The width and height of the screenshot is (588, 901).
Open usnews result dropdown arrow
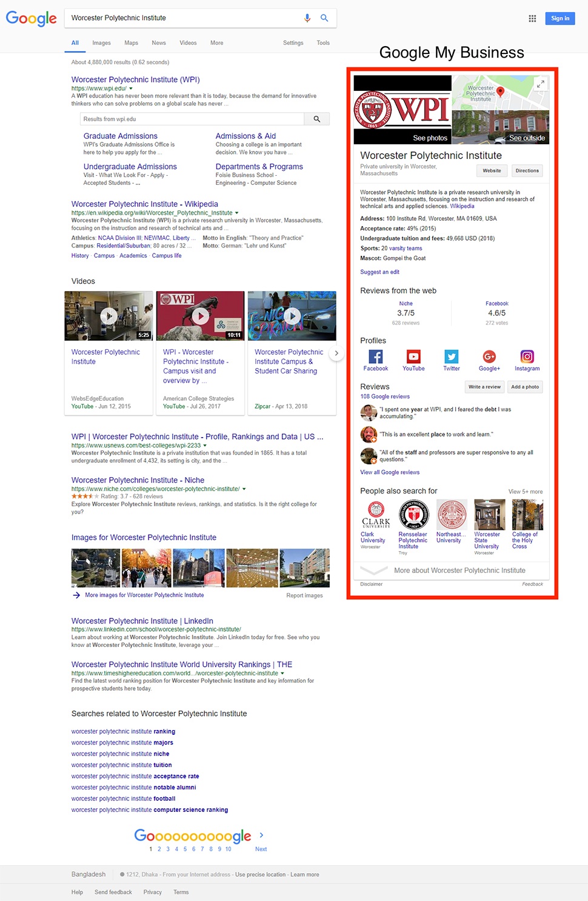click(x=205, y=446)
